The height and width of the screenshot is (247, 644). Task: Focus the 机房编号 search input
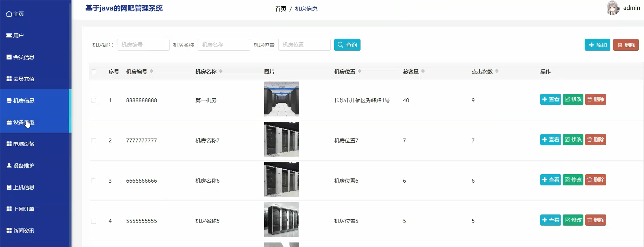point(143,45)
